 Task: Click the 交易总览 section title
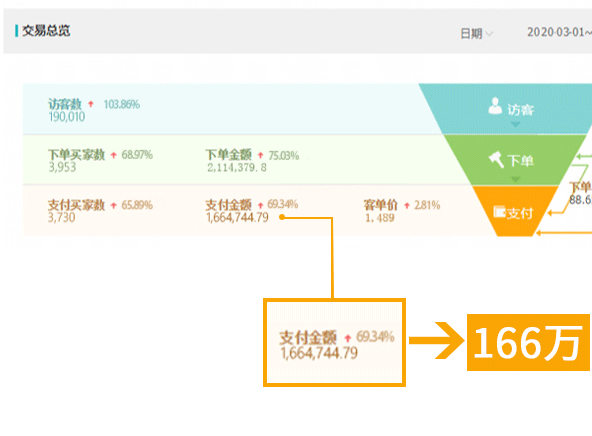tap(46, 31)
